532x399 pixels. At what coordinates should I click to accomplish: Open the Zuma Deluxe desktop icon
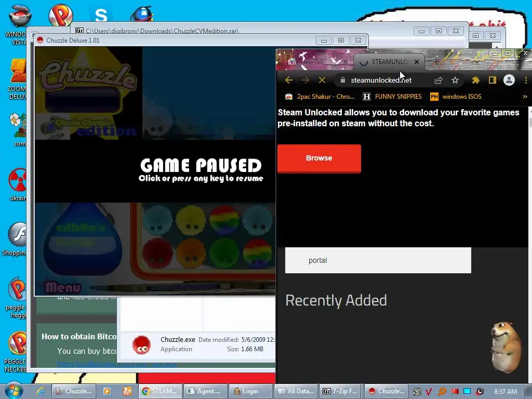point(18,79)
